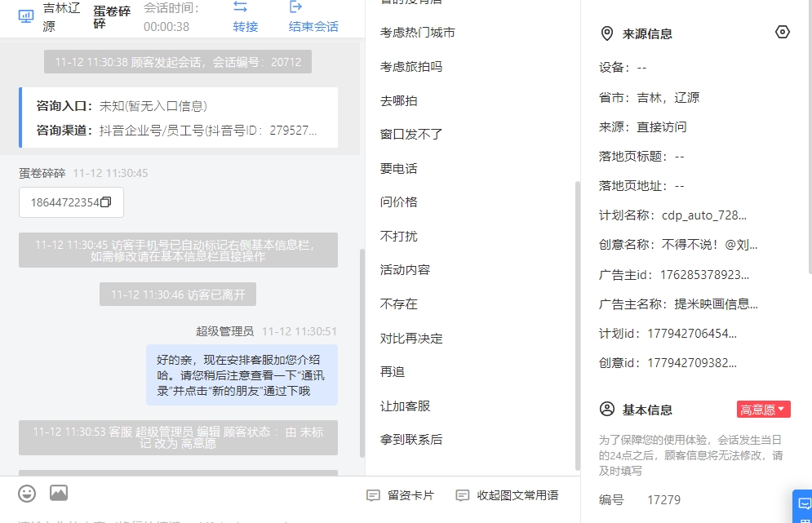Click the 蛋卷碎碎 name in chat header
Viewport: 812px width, 523px height.
click(x=112, y=17)
